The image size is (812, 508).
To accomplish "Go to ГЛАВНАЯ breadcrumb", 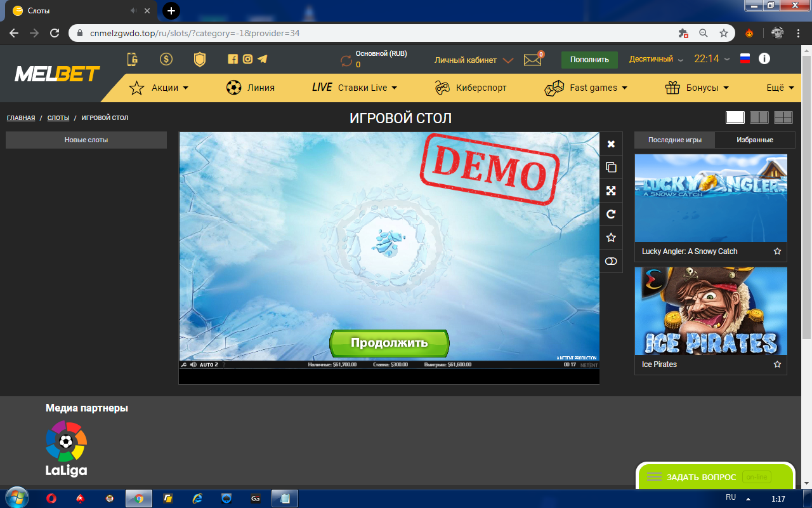I will (x=21, y=118).
